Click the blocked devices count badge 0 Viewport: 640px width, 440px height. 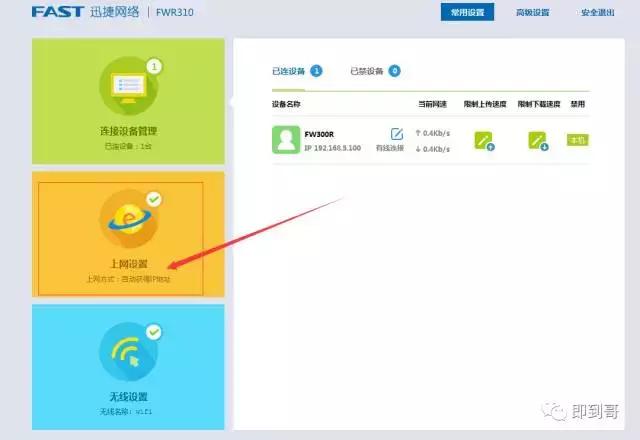[394, 71]
